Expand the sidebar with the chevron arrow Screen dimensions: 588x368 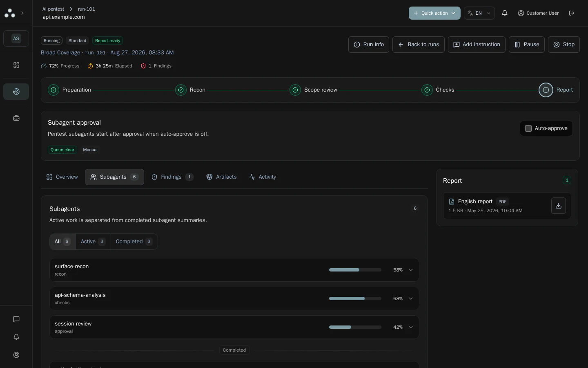(x=22, y=13)
